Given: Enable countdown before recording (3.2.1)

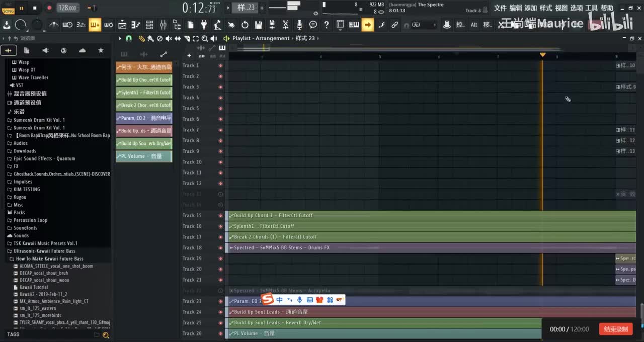Looking at the screenshot, I should (81, 25).
